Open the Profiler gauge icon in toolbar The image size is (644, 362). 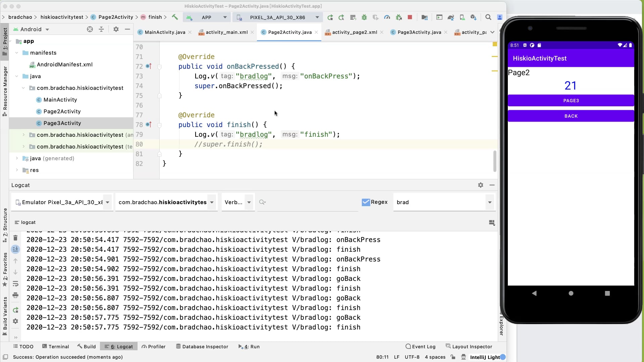[x=387, y=17]
